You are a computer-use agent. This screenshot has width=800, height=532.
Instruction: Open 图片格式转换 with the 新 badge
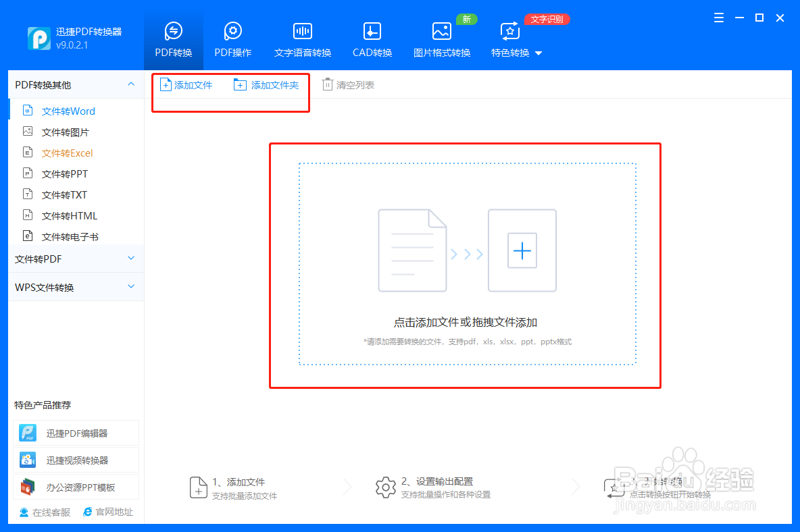point(442,37)
